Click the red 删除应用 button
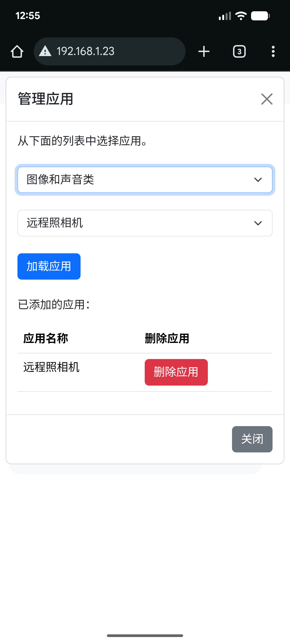 (176, 372)
